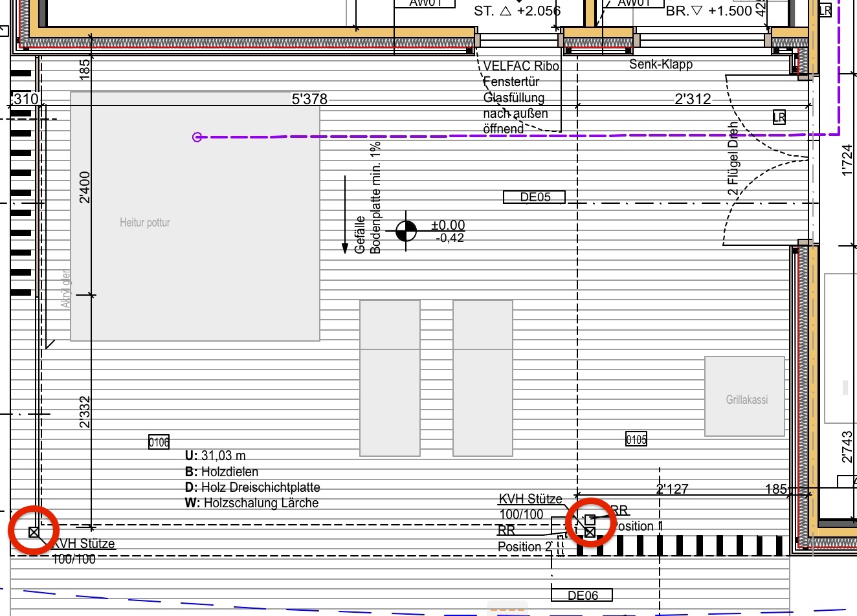Click the LR tag near the double door
857x616 pixels.
pos(779,117)
